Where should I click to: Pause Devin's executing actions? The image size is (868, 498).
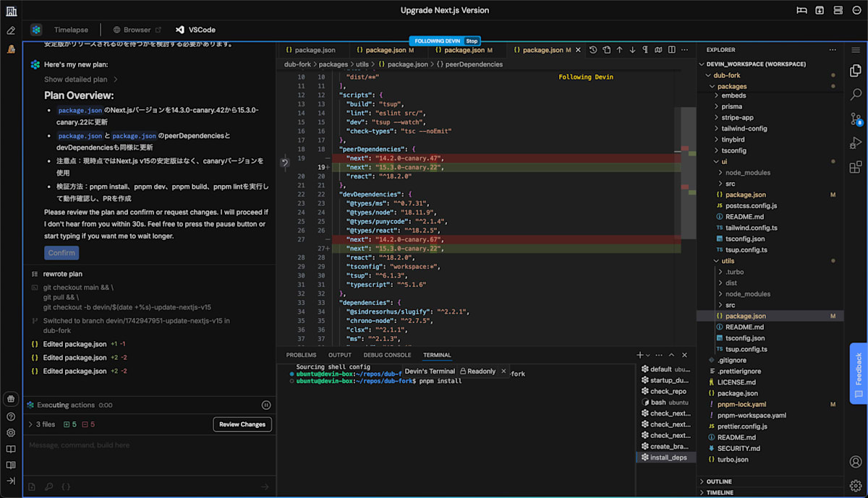[266, 405]
